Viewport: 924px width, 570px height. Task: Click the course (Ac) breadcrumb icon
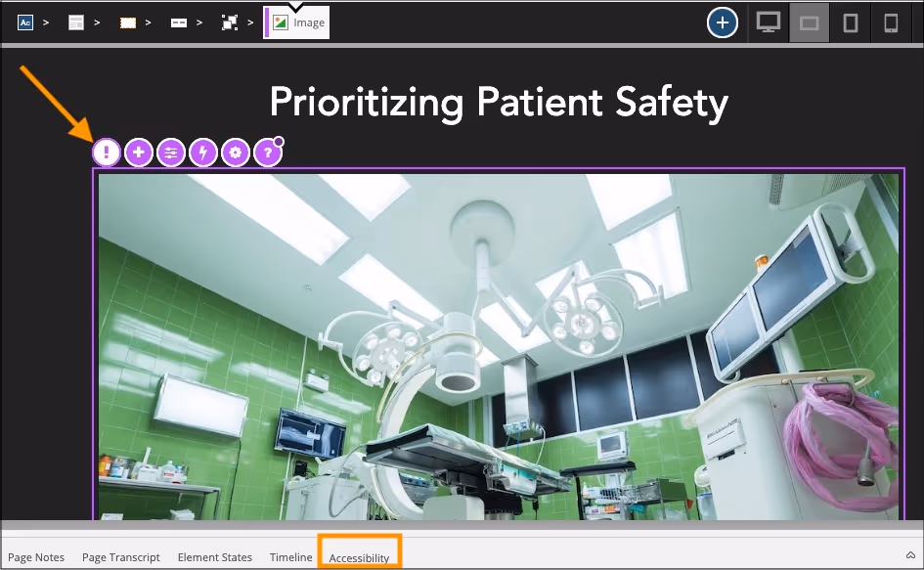point(25,23)
